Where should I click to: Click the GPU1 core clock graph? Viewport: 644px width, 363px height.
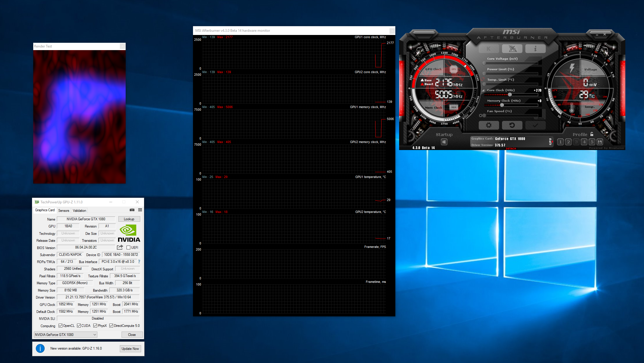pyautogui.click(x=294, y=54)
